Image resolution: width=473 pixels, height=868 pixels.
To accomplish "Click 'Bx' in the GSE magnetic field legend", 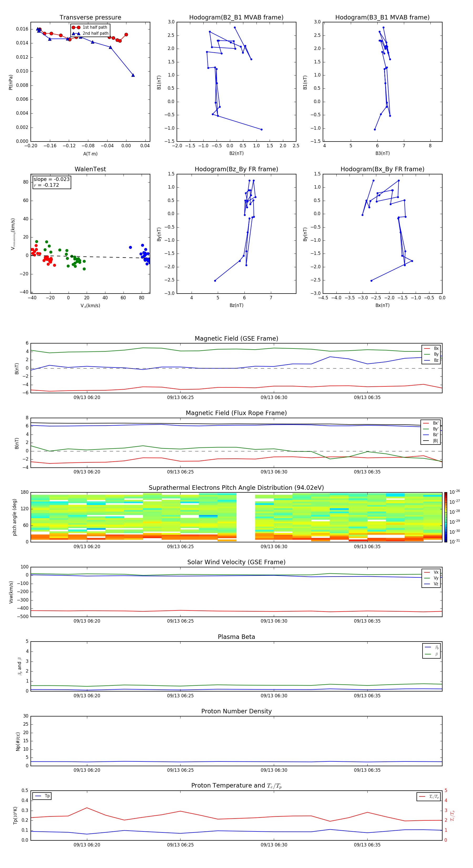I will (431, 349).
